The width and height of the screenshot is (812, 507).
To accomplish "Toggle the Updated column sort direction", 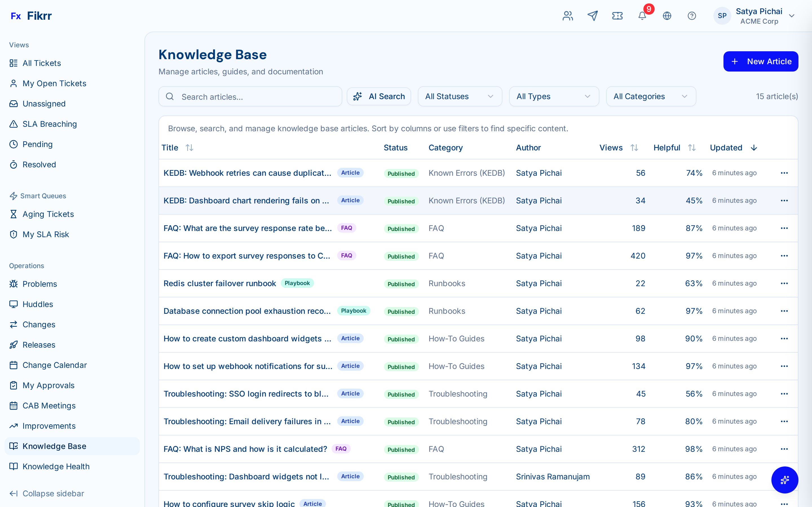I will (x=754, y=148).
